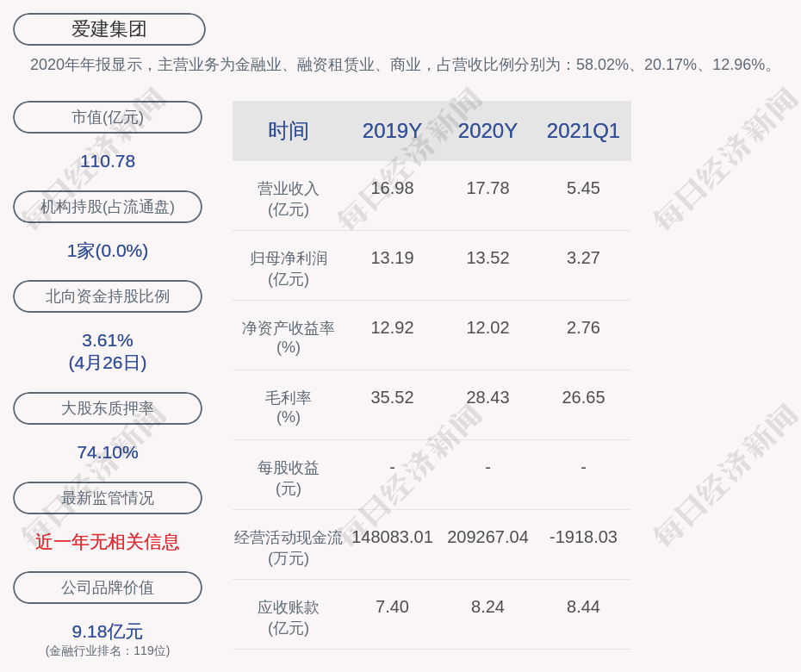The width and height of the screenshot is (801, 672).
Task: Select the ranking note 金融行业排名：119位
Action: click(x=108, y=650)
